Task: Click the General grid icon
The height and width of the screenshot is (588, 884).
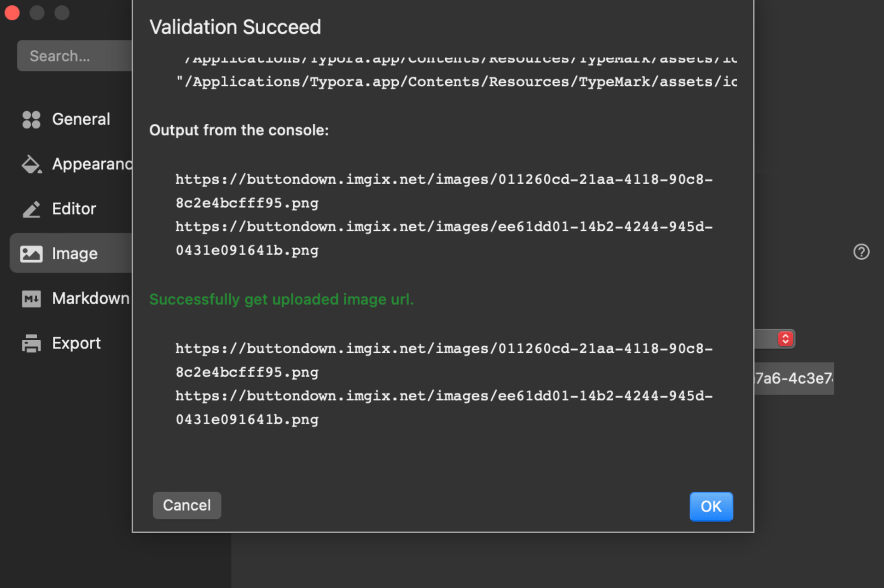Action: pos(31,119)
